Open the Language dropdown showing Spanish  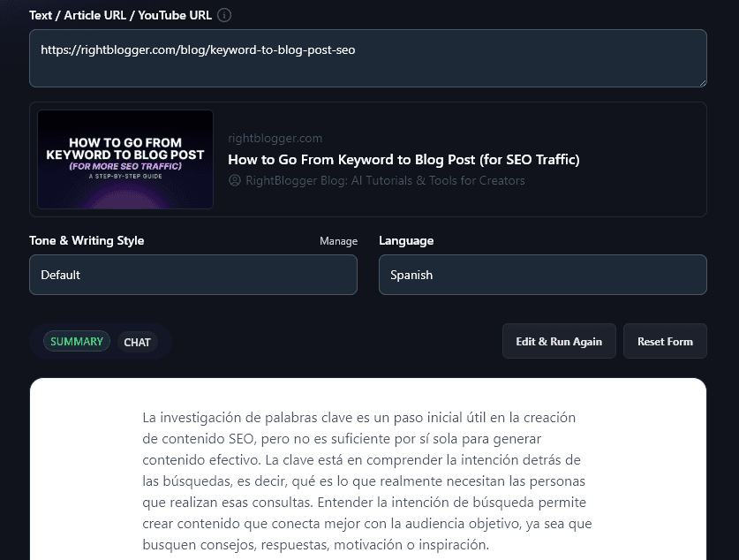(x=542, y=275)
